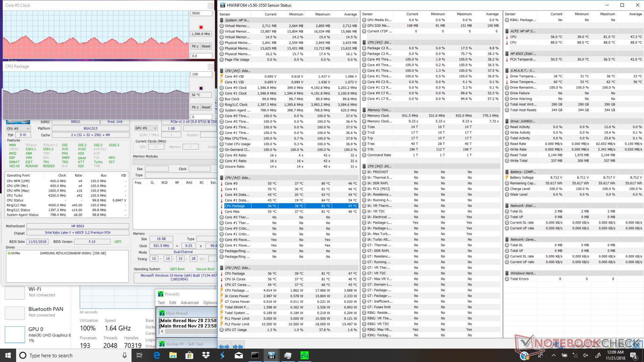
Task: Click the 0.0 minimum value field in Core #0 Clock graph
Action: tap(201, 56)
